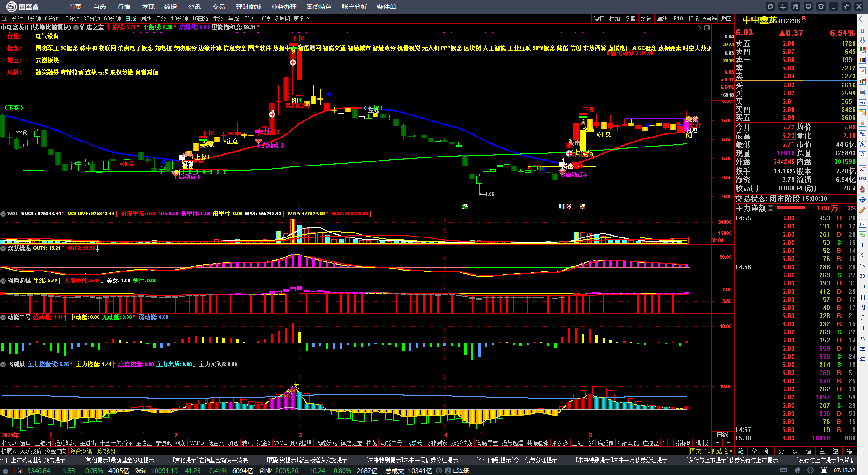Click the pencil drawing icon in right sidebar

[x=863, y=210]
